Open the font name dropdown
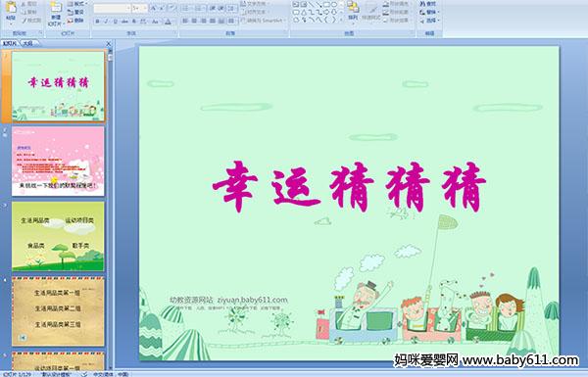Screen dimensions: 588x377 click(128, 8)
